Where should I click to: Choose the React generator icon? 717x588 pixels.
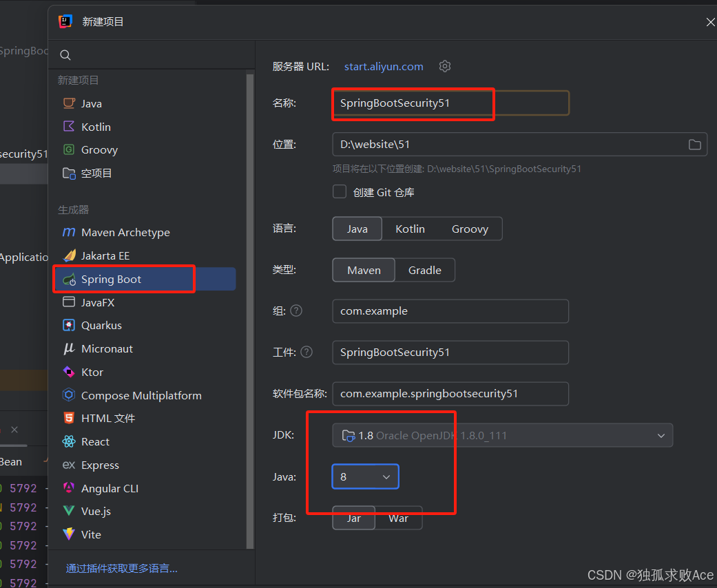[x=69, y=441]
